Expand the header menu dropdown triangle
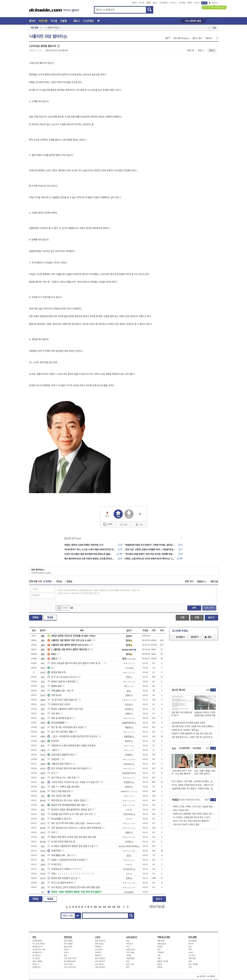The image size is (247, 980). 98,21
